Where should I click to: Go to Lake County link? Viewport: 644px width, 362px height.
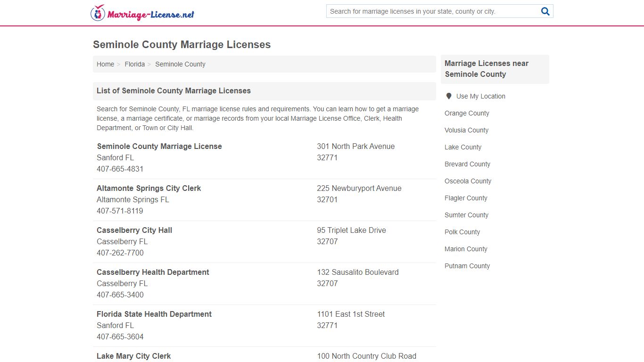[463, 147]
